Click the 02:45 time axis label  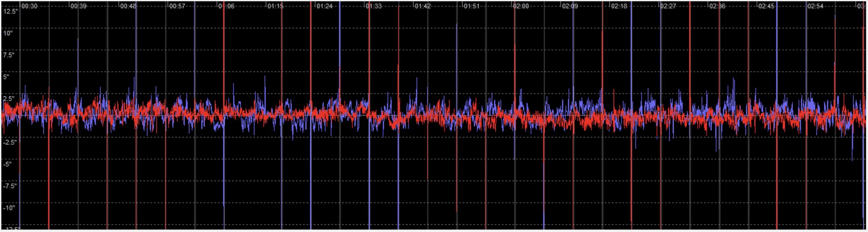coord(766,6)
